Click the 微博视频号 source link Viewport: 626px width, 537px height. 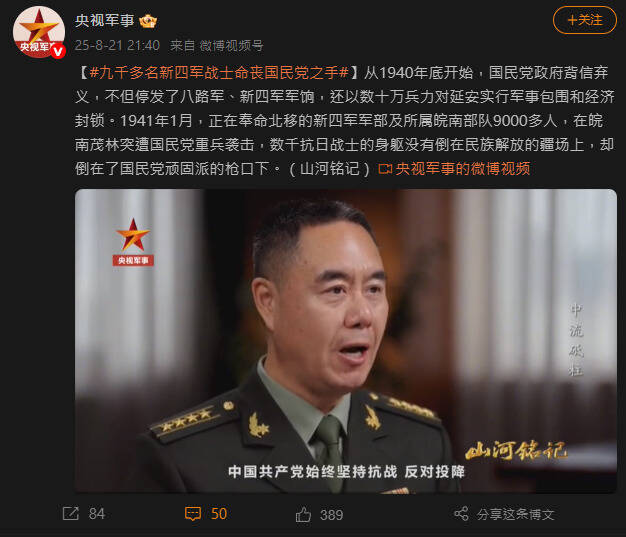232,46
